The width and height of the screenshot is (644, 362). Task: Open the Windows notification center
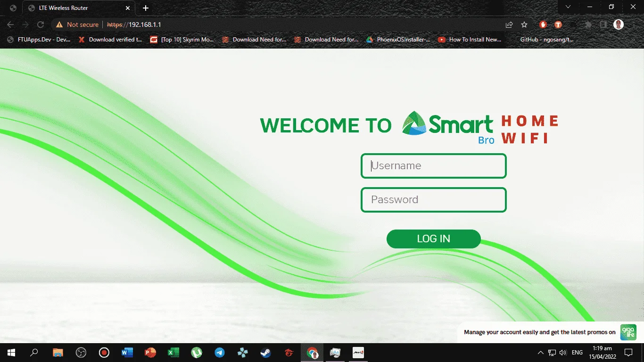pyautogui.click(x=628, y=353)
